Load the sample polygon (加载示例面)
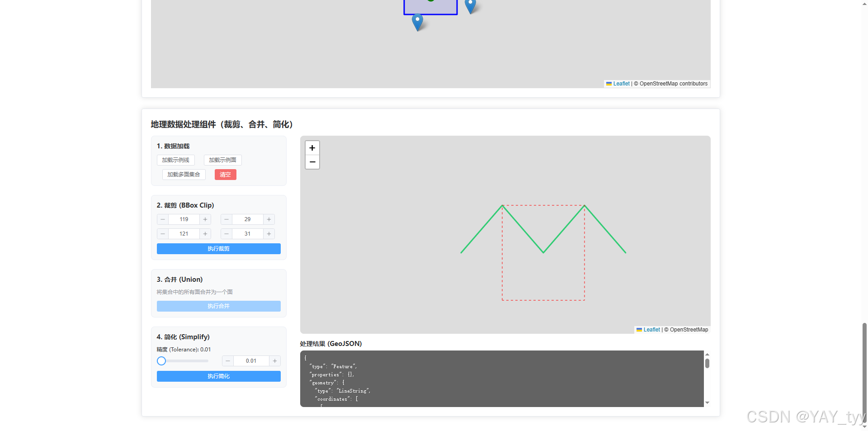868x431 pixels. click(x=223, y=160)
